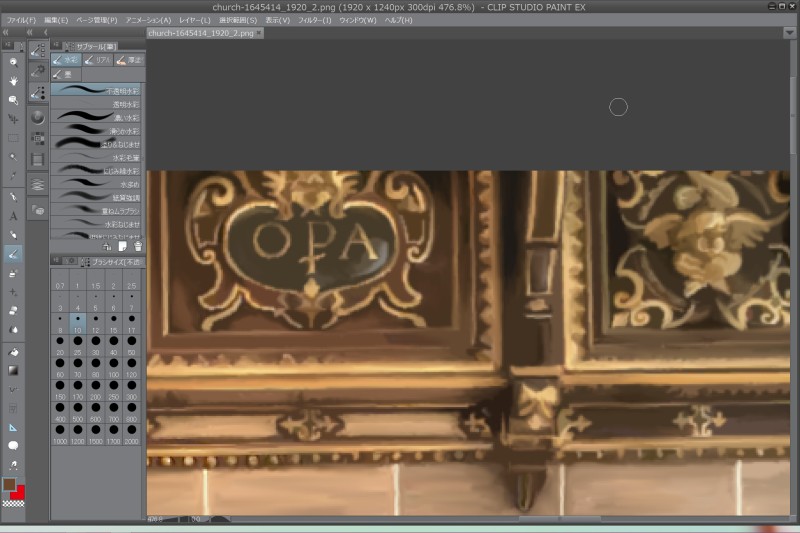Click the 476.8 zoom value field

(155, 519)
